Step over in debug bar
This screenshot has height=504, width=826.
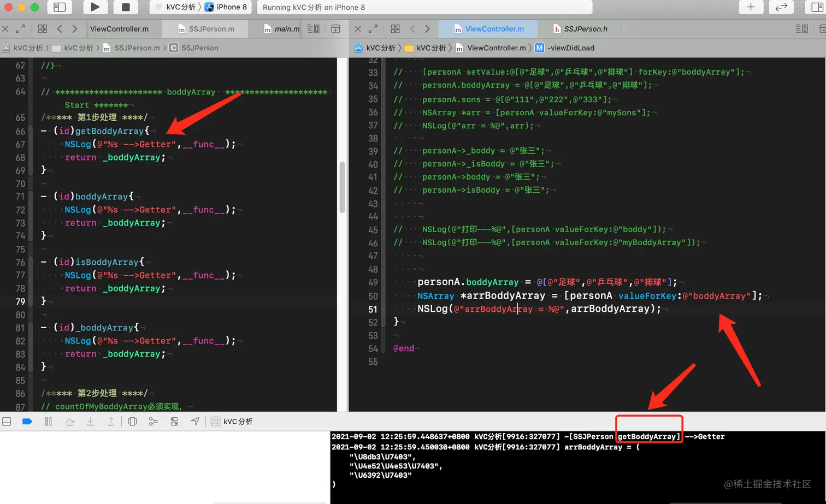69,422
